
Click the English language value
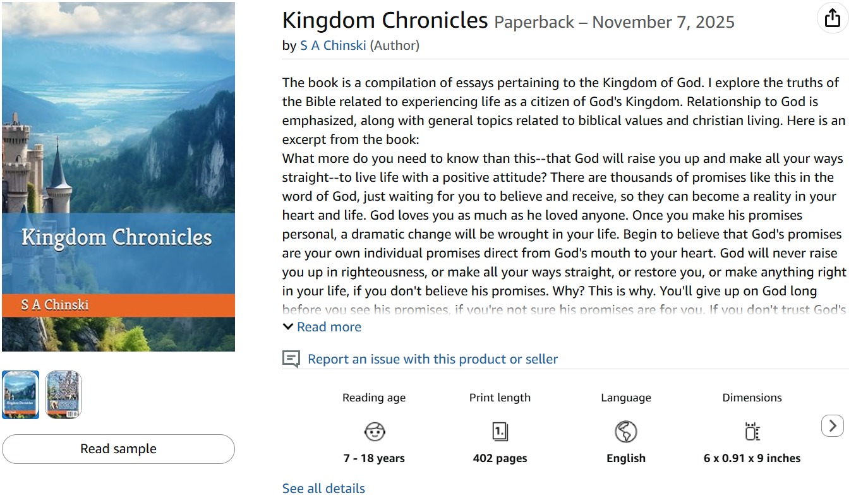[625, 458]
